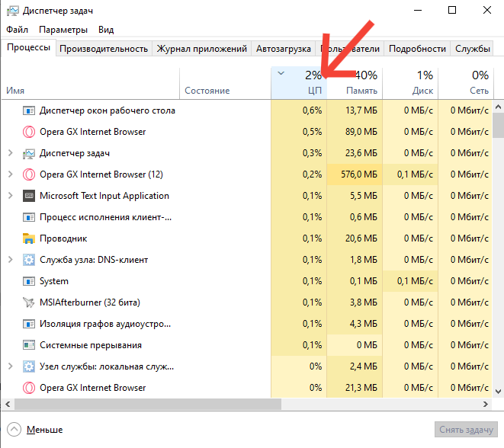Sort by the Диск column header
Image resolution: width=504 pixels, height=448 pixels.
(410, 84)
